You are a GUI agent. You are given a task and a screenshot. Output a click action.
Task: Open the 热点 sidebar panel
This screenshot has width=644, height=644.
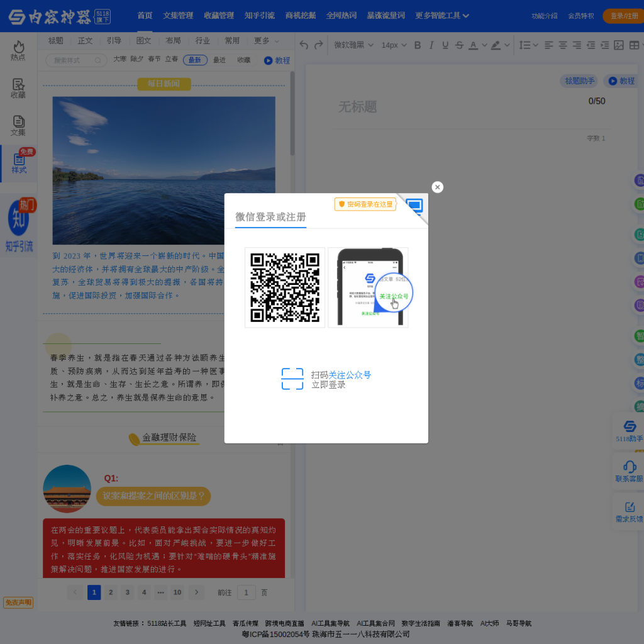[18, 51]
